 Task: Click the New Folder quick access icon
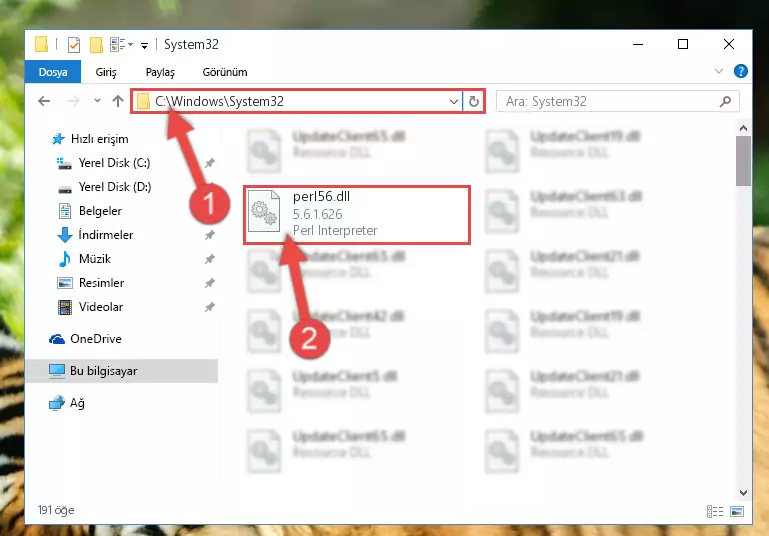click(96, 45)
